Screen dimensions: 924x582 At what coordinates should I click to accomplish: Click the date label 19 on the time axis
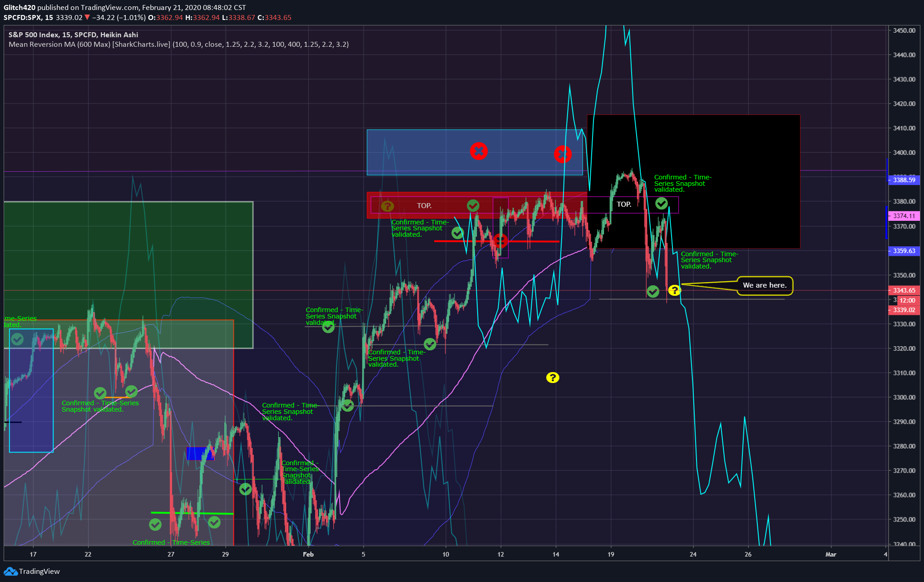611,554
